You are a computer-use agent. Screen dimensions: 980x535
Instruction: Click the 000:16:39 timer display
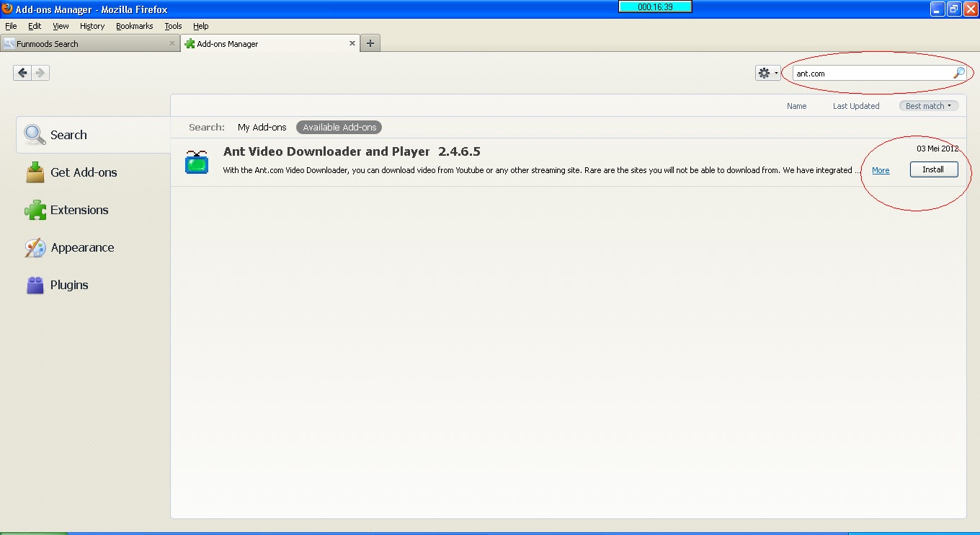(x=655, y=6)
